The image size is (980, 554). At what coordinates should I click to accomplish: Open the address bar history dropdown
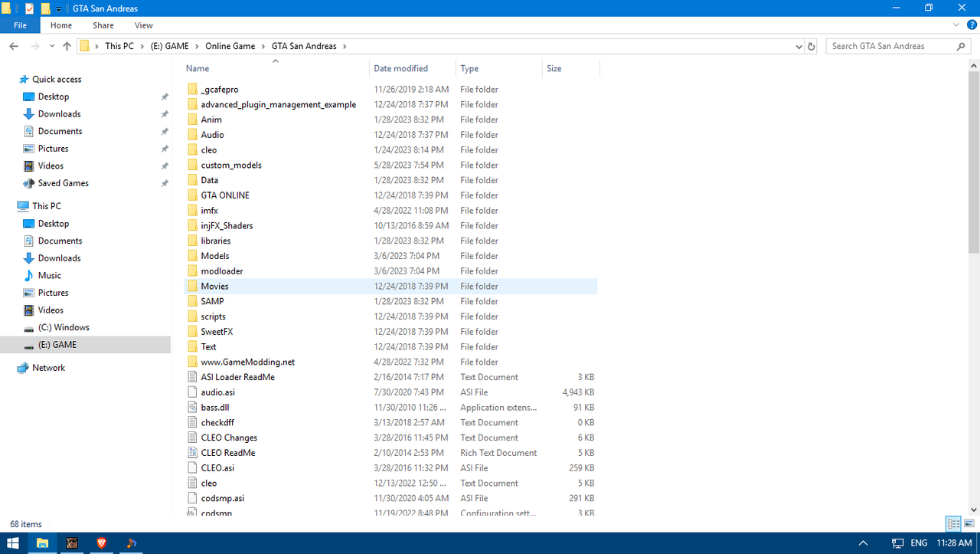click(799, 46)
